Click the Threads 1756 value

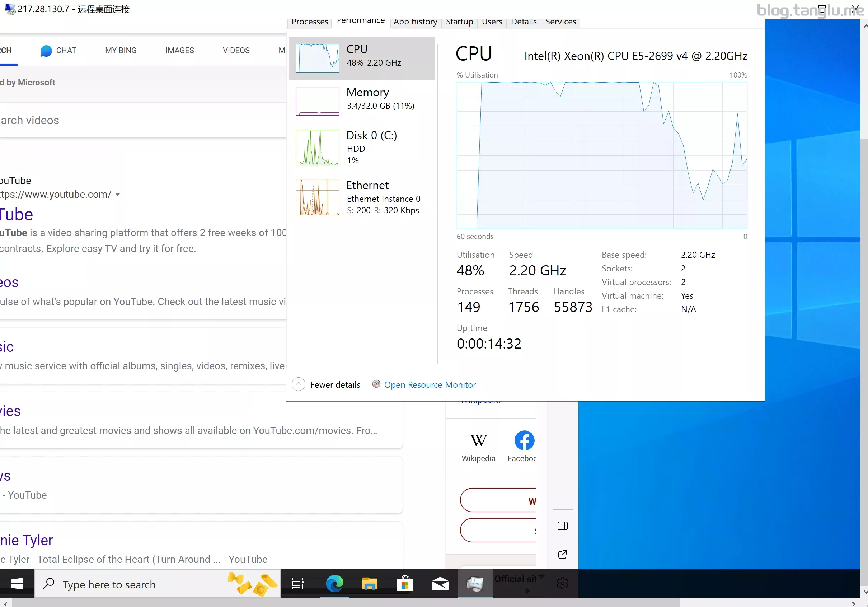tap(523, 307)
